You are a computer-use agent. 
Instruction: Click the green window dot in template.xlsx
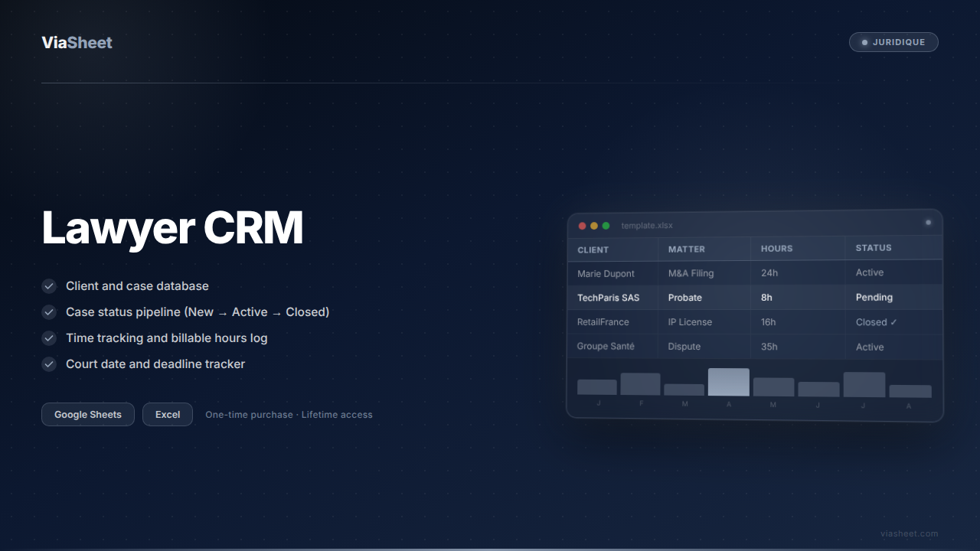pyautogui.click(x=606, y=226)
